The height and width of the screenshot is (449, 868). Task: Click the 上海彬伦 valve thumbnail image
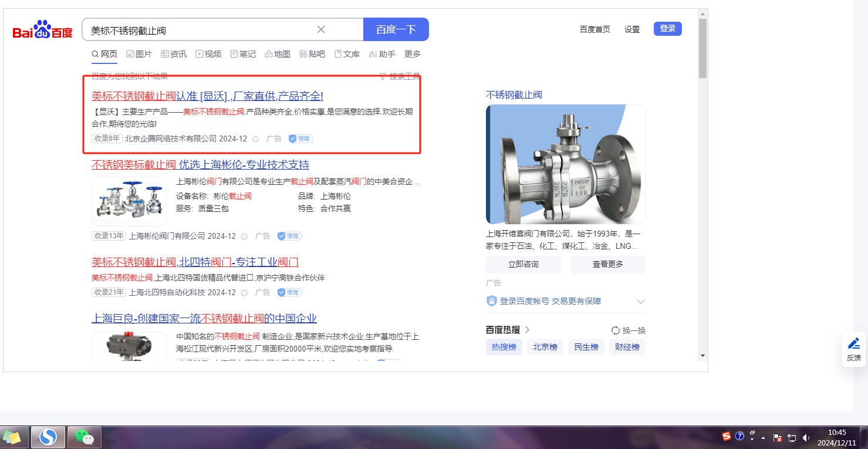pyautogui.click(x=129, y=201)
